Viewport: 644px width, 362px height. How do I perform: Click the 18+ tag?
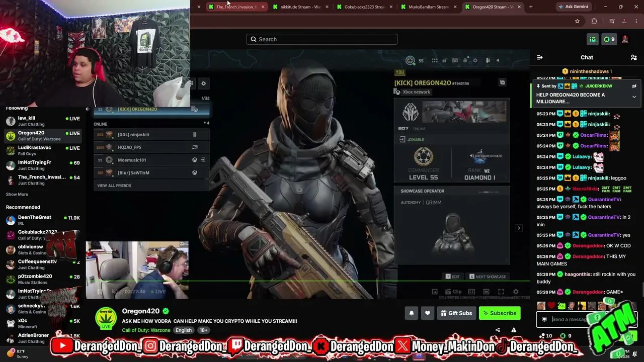203,330
